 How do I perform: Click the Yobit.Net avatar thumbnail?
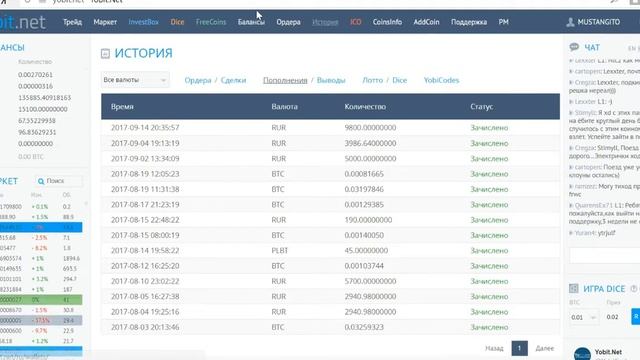(582, 354)
